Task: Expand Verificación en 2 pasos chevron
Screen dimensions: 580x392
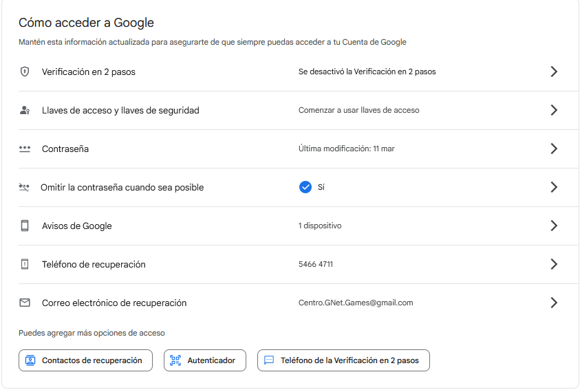Action: 554,72
